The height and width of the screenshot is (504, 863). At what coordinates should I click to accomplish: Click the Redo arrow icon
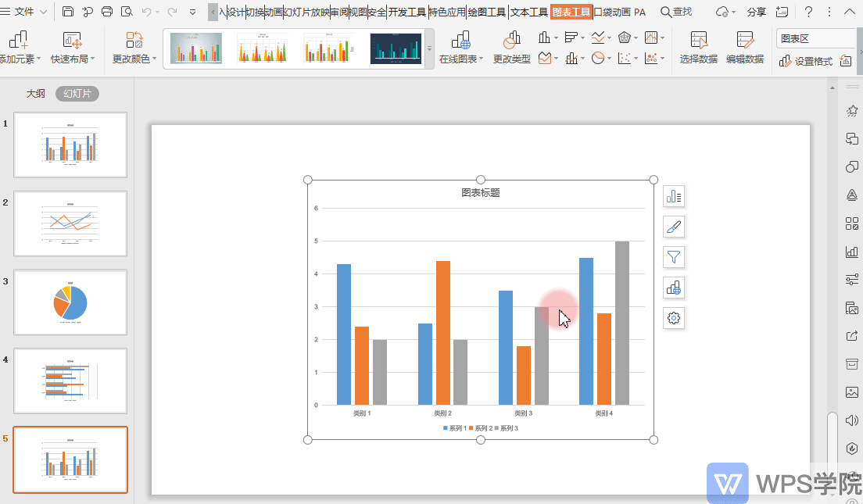172,12
